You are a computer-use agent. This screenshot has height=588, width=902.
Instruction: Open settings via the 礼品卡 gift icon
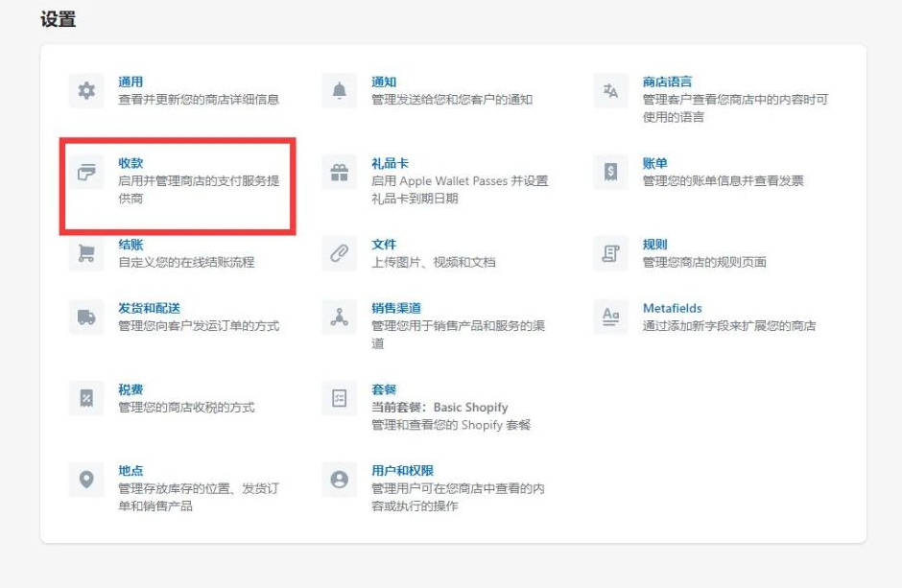(338, 169)
